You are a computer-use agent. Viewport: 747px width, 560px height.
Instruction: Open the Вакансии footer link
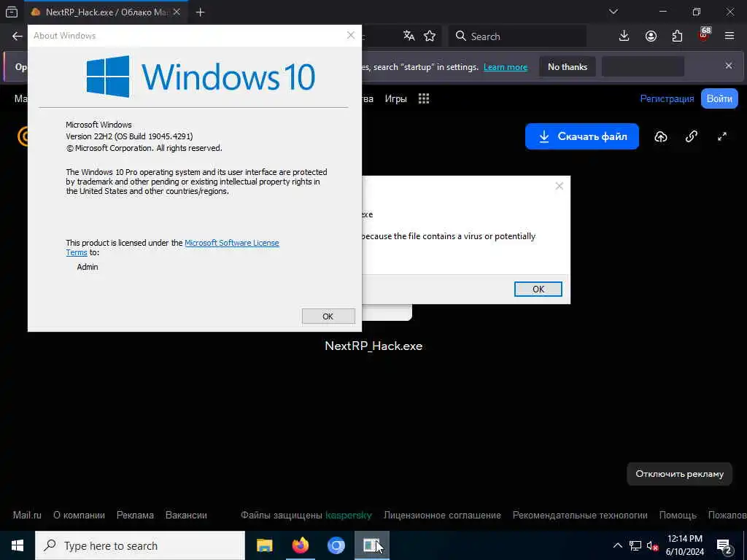point(186,516)
